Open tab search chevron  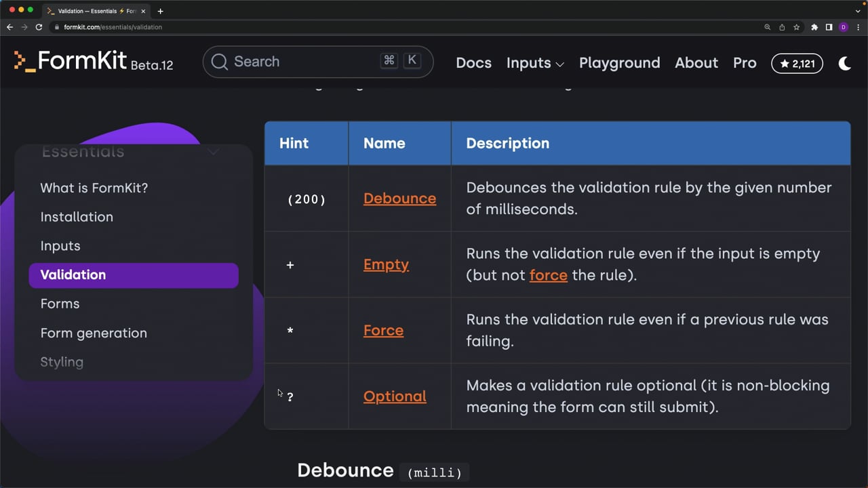pyautogui.click(x=858, y=11)
